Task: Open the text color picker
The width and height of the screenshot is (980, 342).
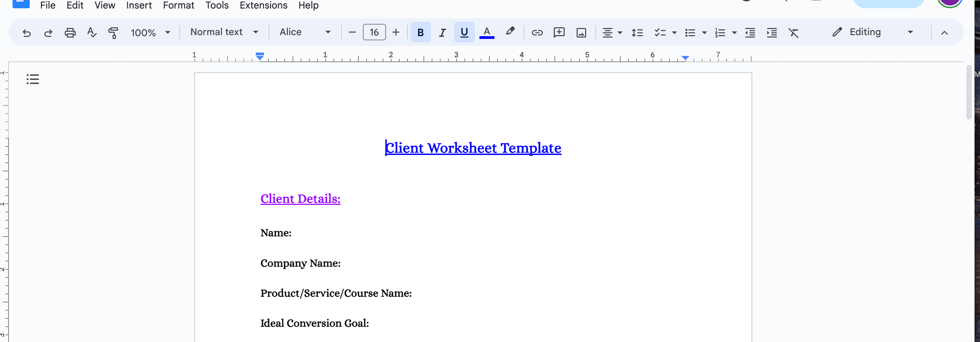Action: 487,33
